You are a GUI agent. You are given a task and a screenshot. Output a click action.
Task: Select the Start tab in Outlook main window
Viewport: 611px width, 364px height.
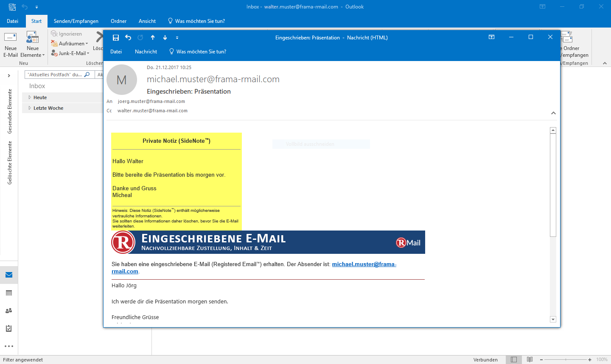(36, 21)
